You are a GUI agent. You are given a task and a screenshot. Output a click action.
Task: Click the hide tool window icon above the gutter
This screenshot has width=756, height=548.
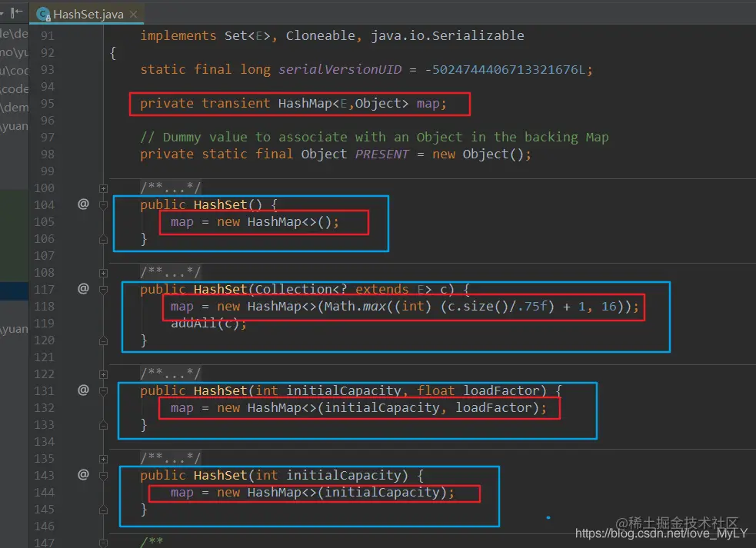(x=16, y=12)
